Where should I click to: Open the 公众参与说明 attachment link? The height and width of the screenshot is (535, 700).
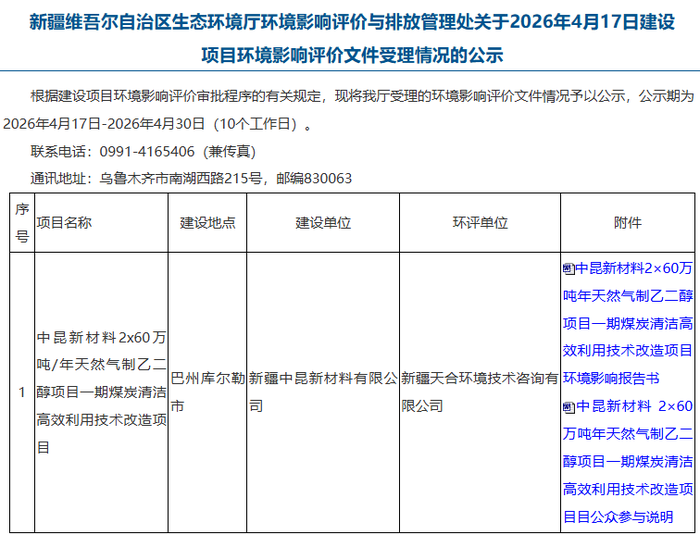628,461
